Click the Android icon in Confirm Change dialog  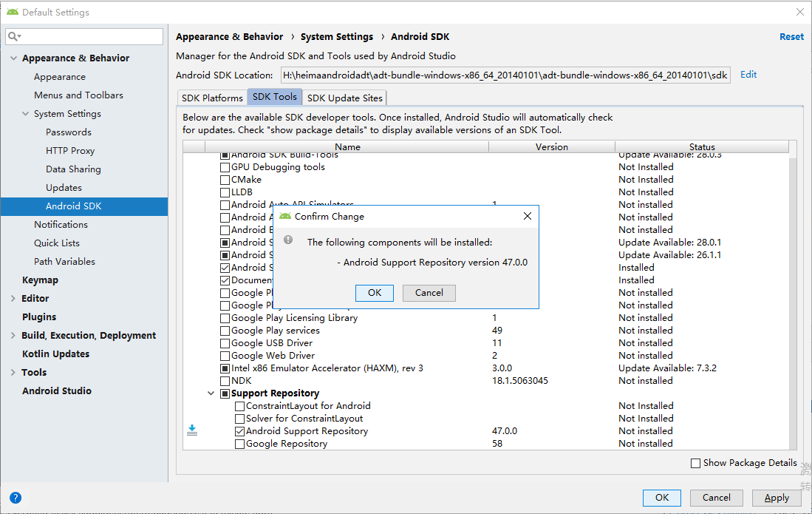tap(285, 216)
